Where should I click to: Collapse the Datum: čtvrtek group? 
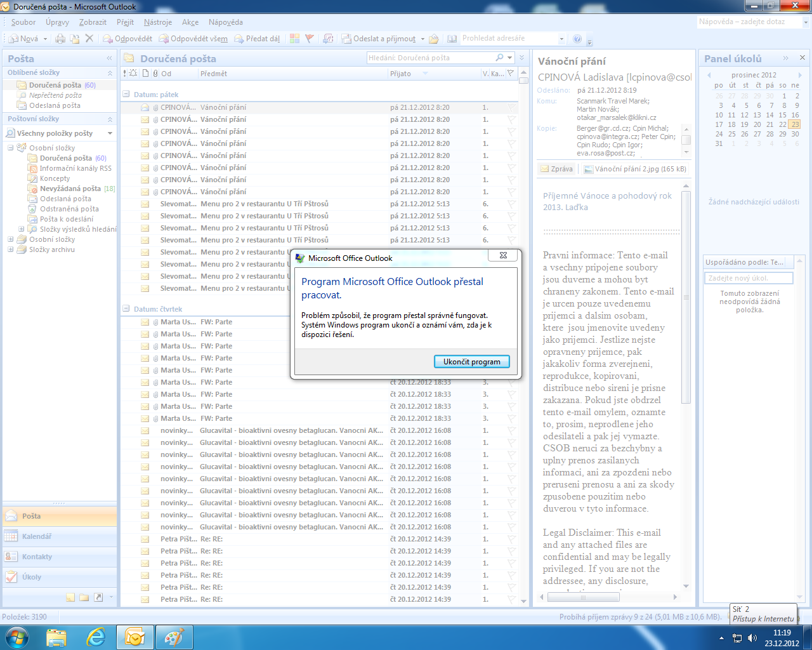[126, 309]
